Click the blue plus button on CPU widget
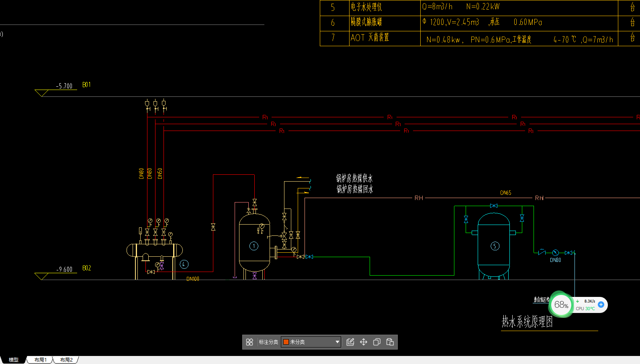Image resolution: width=640 pixels, height=364 pixels. (x=601, y=305)
